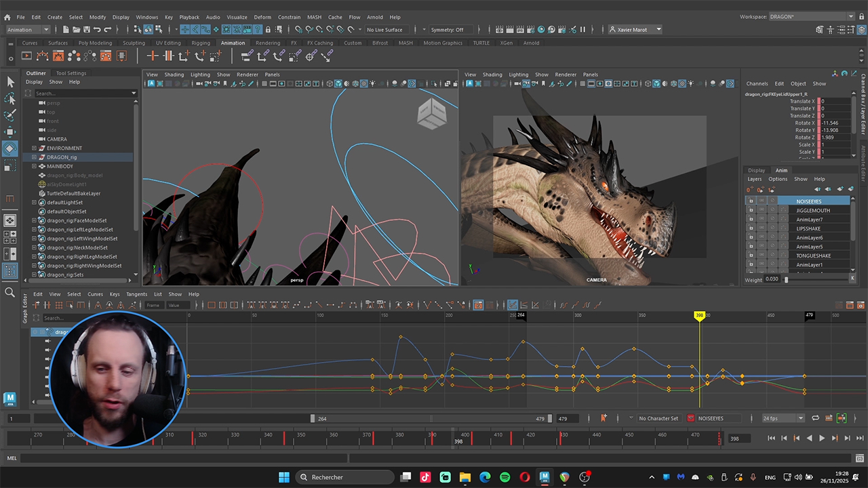Step to next key button
The width and height of the screenshot is (868, 488).
(835, 439)
